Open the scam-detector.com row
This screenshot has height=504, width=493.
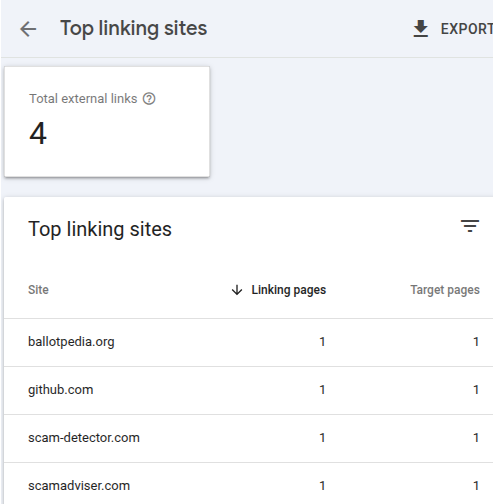249,438
